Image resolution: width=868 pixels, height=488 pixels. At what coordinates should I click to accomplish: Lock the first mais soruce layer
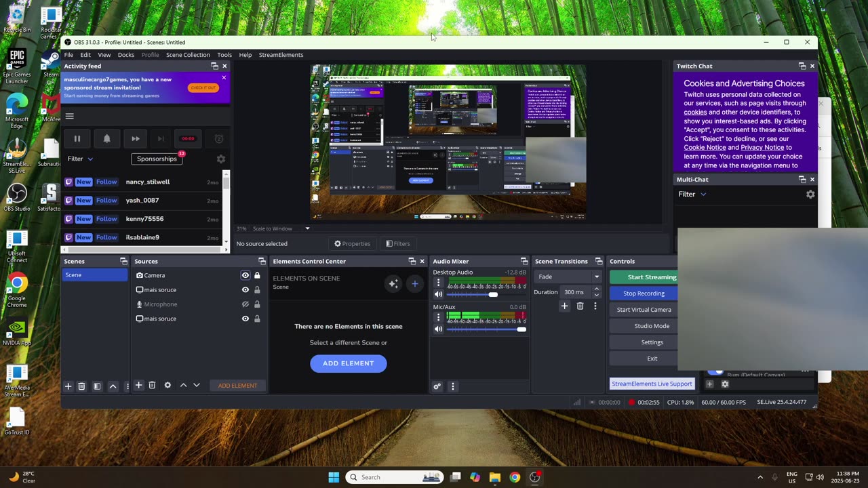[x=257, y=289]
